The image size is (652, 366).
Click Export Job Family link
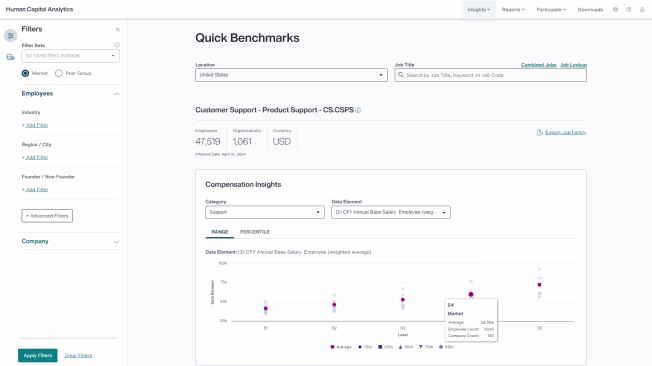tap(566, 132)
